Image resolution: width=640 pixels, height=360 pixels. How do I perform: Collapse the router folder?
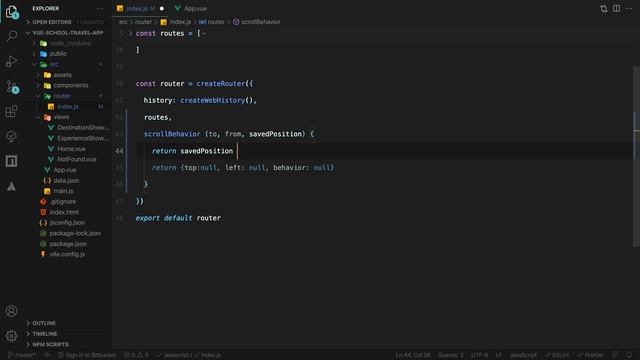62,96
